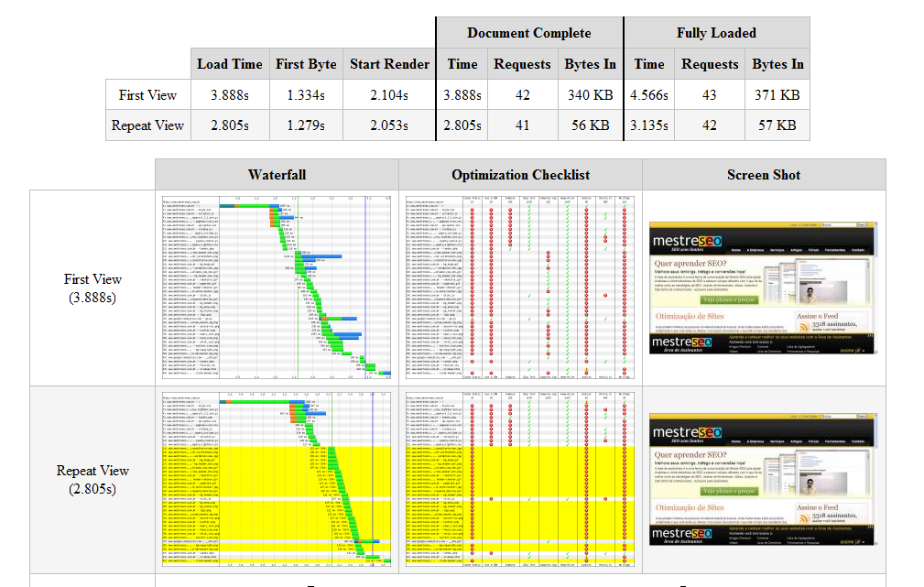
Task: Click the 4.566s Fully Loaded time value
Action: tap(648, 95)
